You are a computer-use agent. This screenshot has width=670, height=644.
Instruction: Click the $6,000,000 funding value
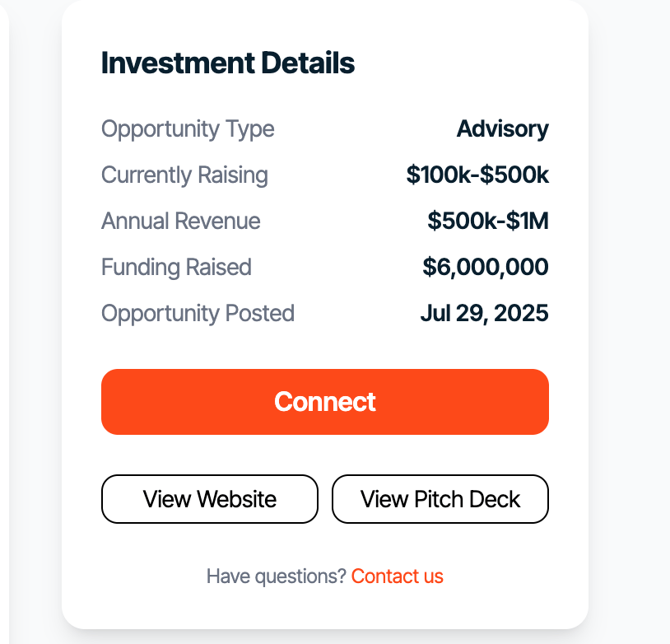coord(485,268)
